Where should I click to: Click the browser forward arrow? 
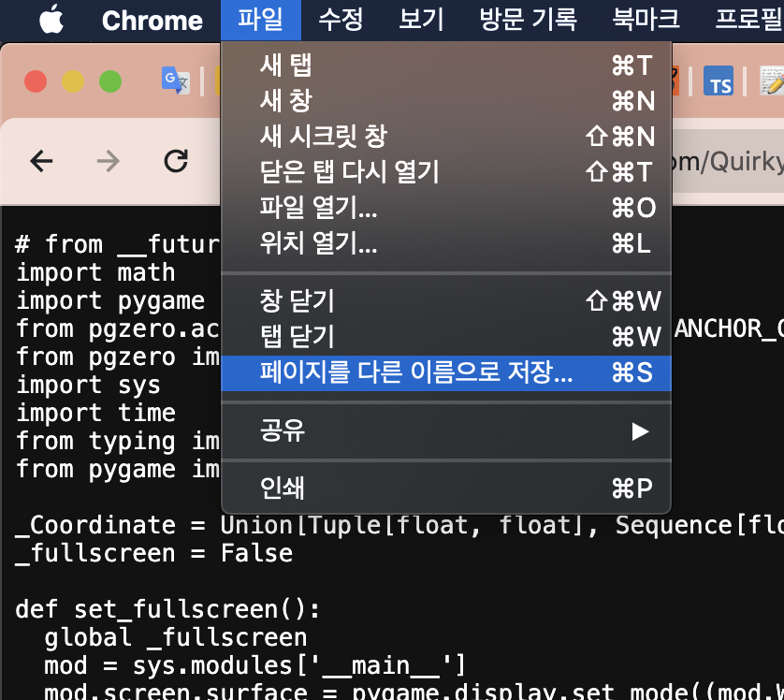click(109, 162)
